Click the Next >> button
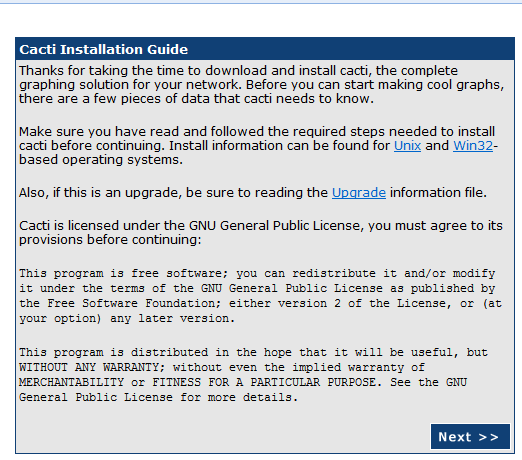The height and width of the screenshot is (460, 522). pyautogui.click(x=470, y=436)
